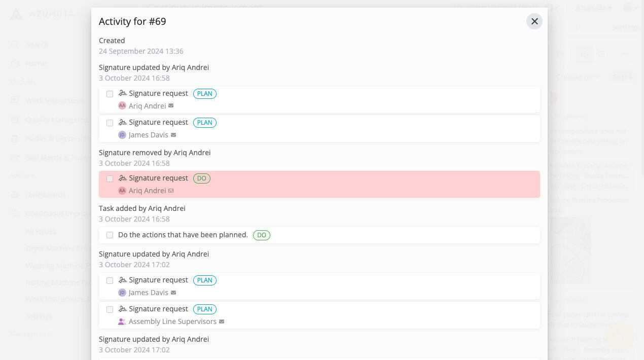Switch to the Settings tab at top right
644x360 pixels.
coord(625,27)
